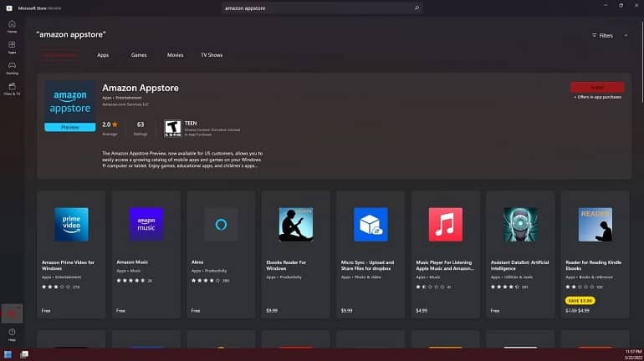
Task: Open the Apps section in the sidebar
Action: (x=12, y=47)
